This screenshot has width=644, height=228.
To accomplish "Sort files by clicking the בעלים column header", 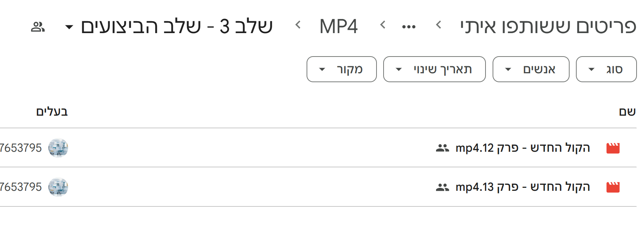I will (x=52, y=111).
